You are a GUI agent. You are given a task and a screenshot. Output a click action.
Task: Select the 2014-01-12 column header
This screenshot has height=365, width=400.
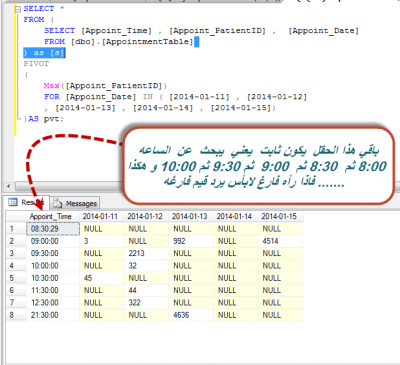pos(146,217)
